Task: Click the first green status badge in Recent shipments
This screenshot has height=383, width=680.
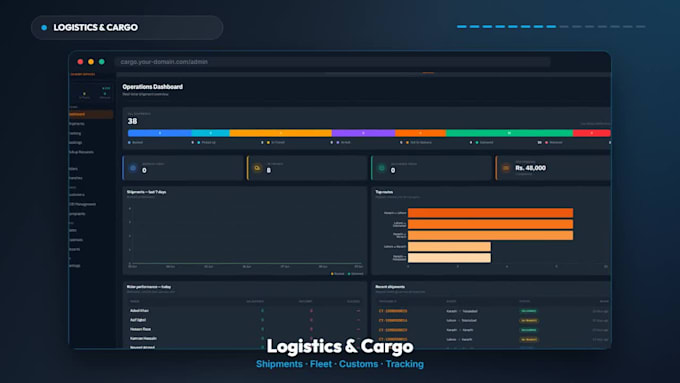Action: (529, 311)
